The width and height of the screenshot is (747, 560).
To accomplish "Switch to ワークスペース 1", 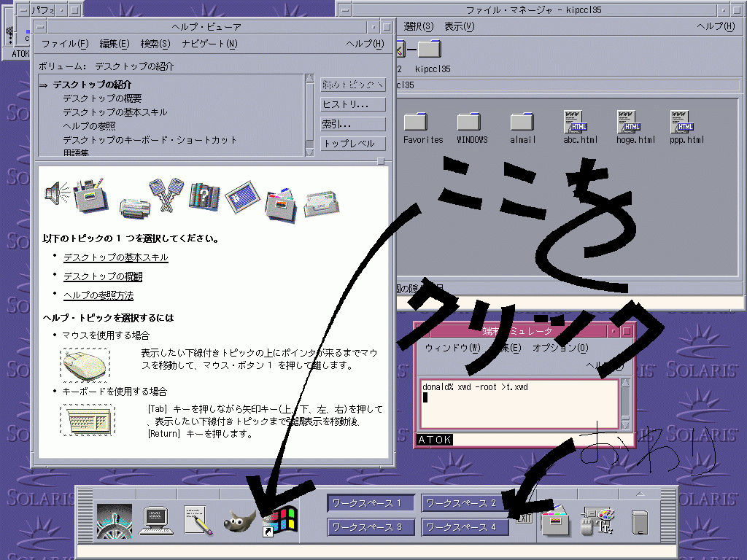I will (370, 503).
